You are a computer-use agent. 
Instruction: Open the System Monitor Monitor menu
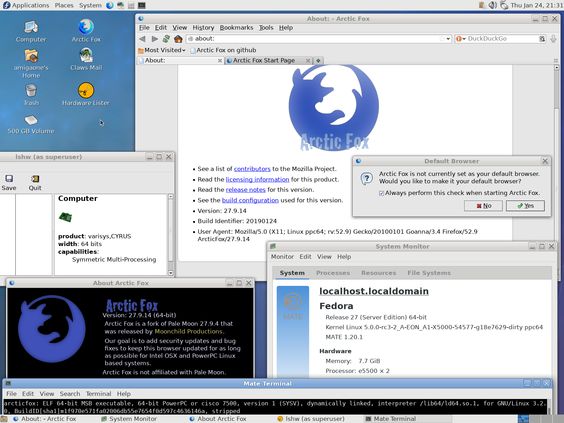click(282, 257)
